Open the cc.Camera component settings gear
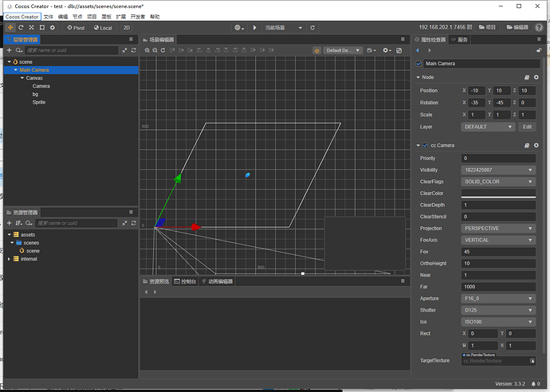This screenshot has width=550, height=392. tap(536, 146)
